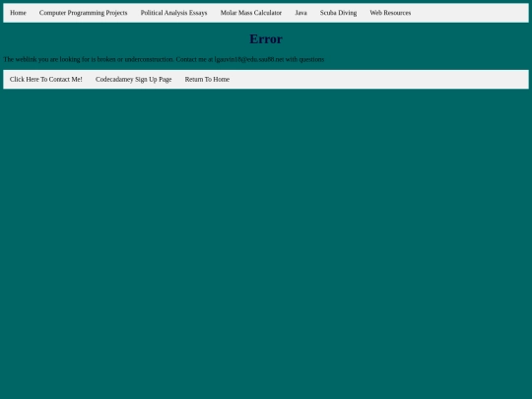Click Here To Contact Me link
Screen dimensions: 532x399
point(45,80)
